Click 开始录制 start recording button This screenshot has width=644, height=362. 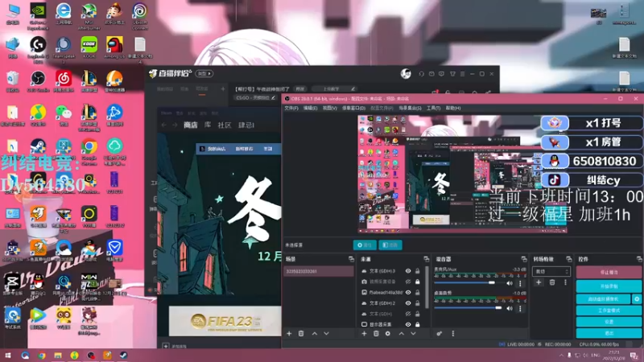click(x=609, y=286)
